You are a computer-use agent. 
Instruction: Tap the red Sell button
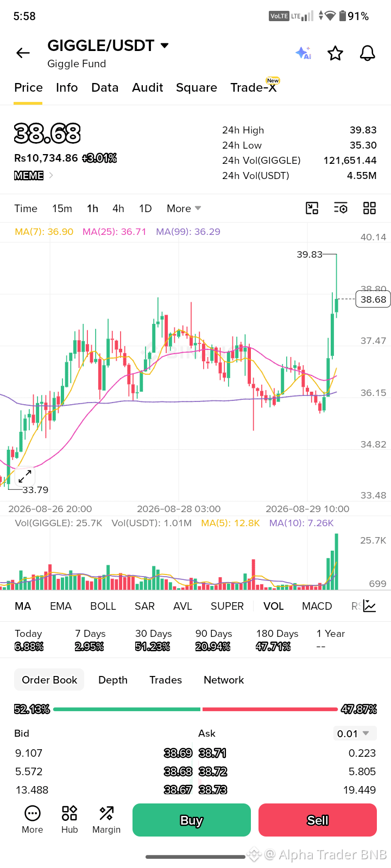318,820
